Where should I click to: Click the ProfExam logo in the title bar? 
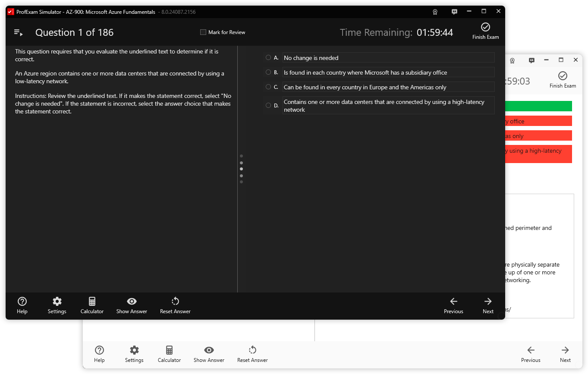(x=11, y=12)
